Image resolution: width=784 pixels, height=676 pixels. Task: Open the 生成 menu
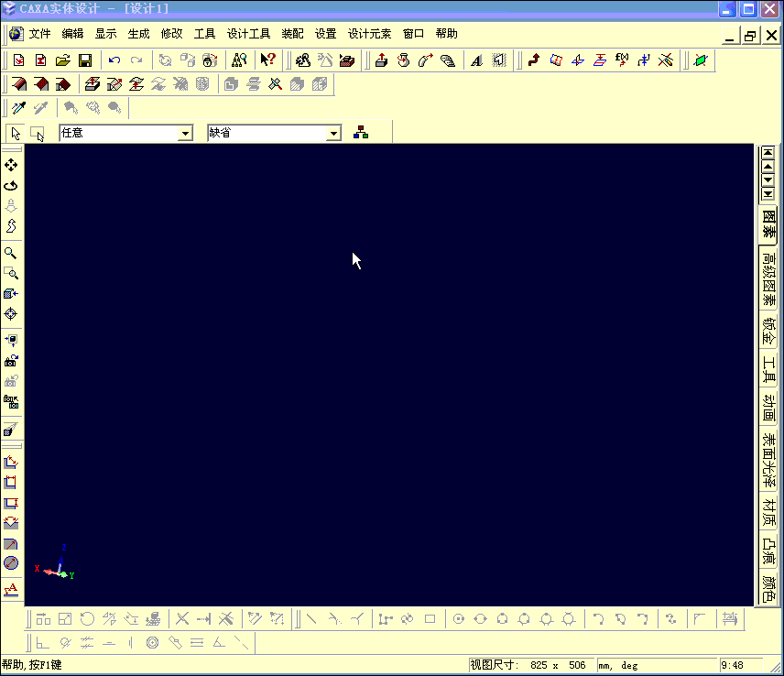[138, 34]
